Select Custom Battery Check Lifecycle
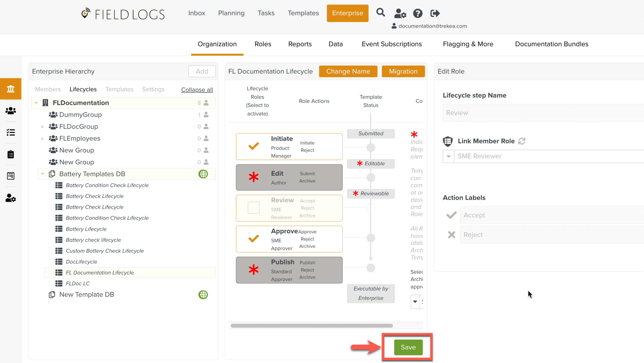Viewport: 644px width, 363px height. (105, 251)
